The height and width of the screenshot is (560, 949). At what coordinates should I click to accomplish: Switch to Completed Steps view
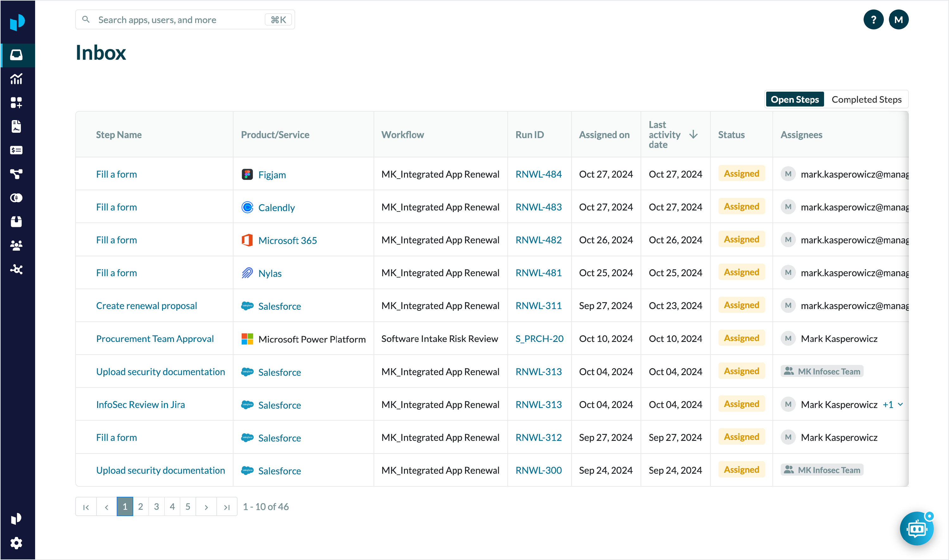[x=866, y=100]
